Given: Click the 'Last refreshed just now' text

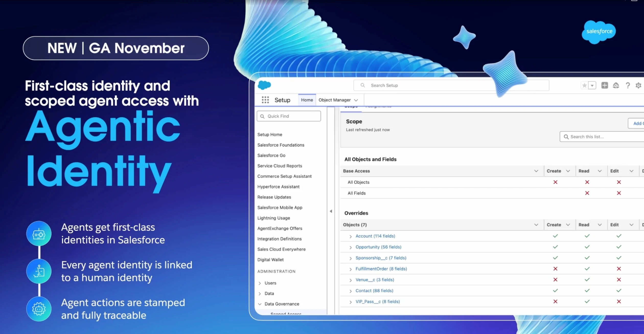Looking at the screenshot, I should point(368,130).
